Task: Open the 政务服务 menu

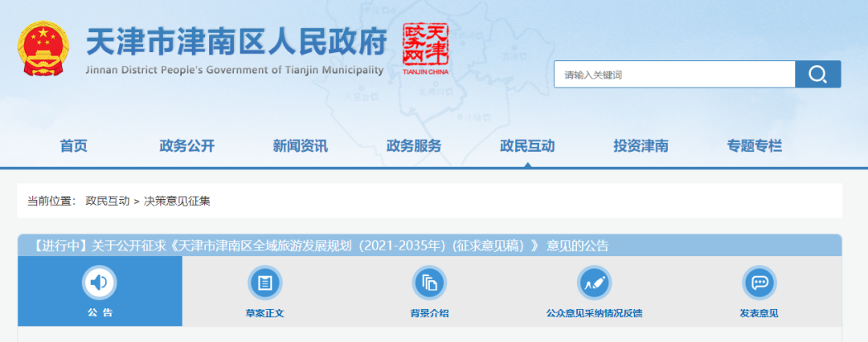Action: click(414, 146)
